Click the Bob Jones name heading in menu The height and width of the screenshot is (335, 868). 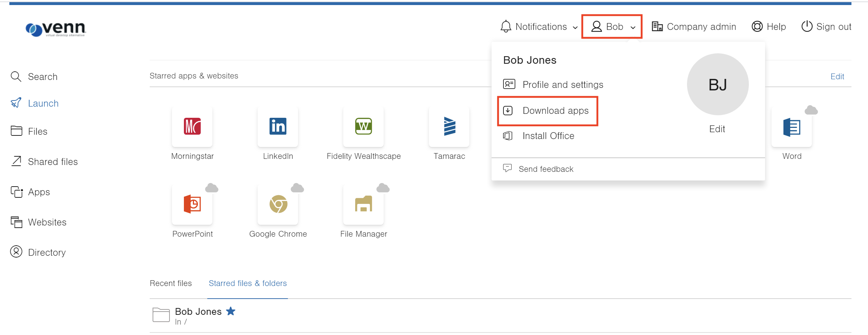pos(530,60)
